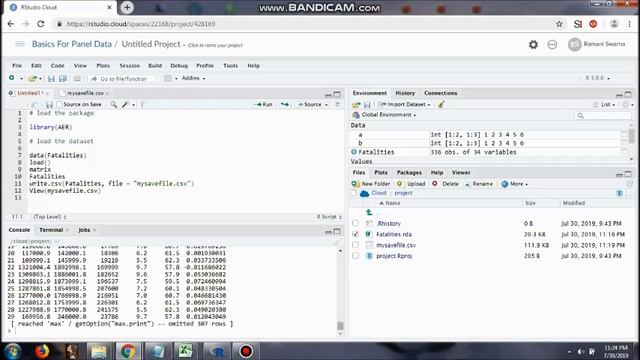Screen dimensions: 640x360
Task: Save current document via main toolbar disk icon
Action: pos(51,78)
